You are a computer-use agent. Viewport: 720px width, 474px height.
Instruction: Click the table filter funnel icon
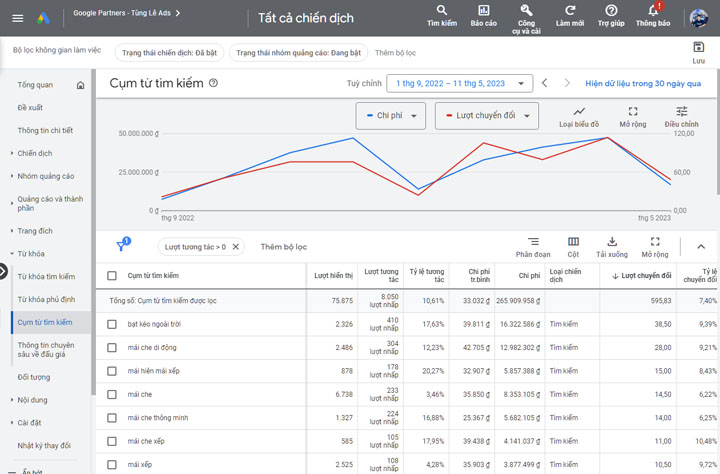122,245
